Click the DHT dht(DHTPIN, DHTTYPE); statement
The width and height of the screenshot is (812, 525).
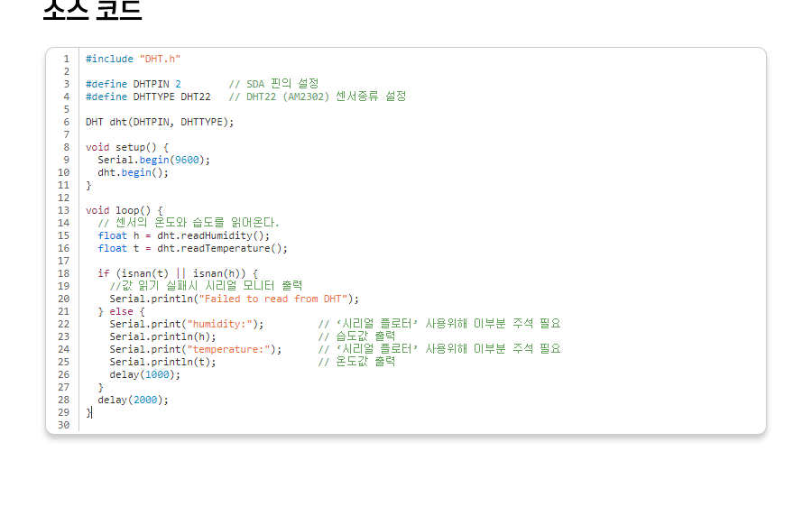pos(159,122)
